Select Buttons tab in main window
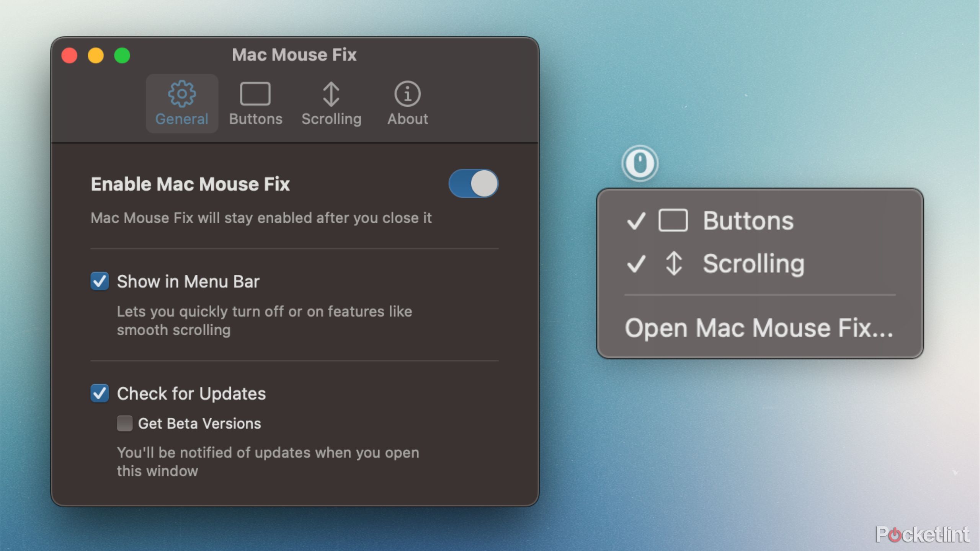This screenshot has height=551, width=980. 255,101
